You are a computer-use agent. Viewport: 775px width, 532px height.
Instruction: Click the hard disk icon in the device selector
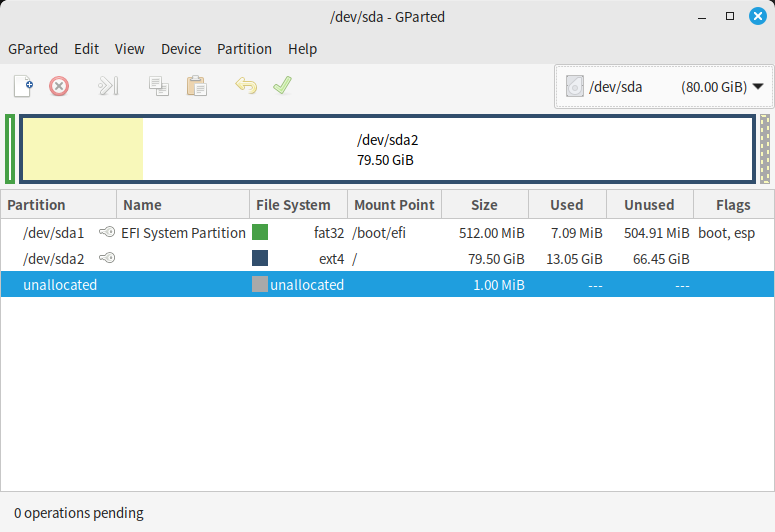(x=574, y=87)
